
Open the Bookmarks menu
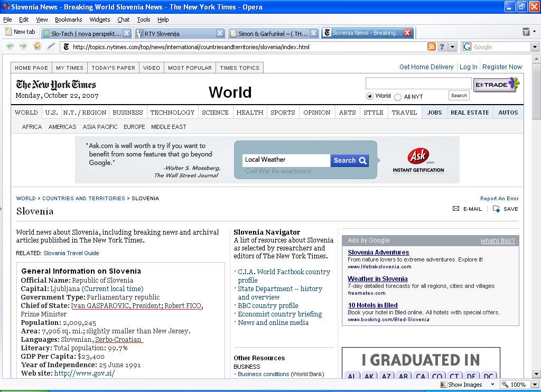pyautogui.click(x=68, y=20)
